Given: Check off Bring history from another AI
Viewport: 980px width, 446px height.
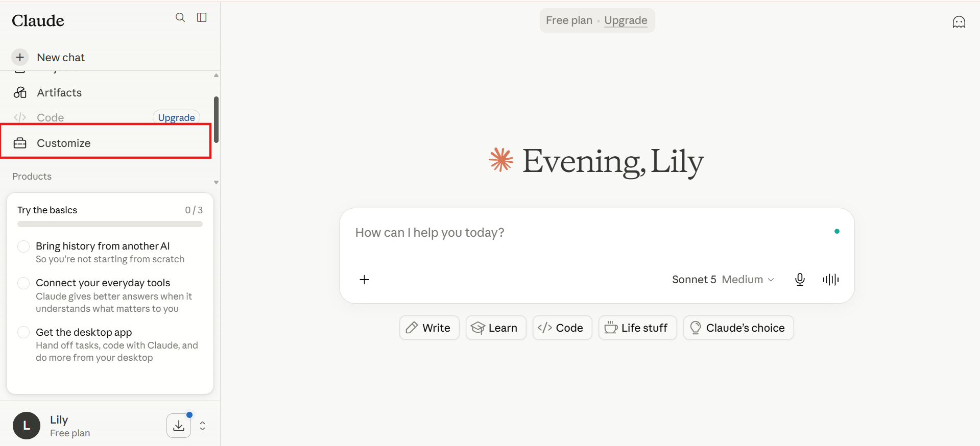Looking at the screenshot, I should tap(23, 246).
